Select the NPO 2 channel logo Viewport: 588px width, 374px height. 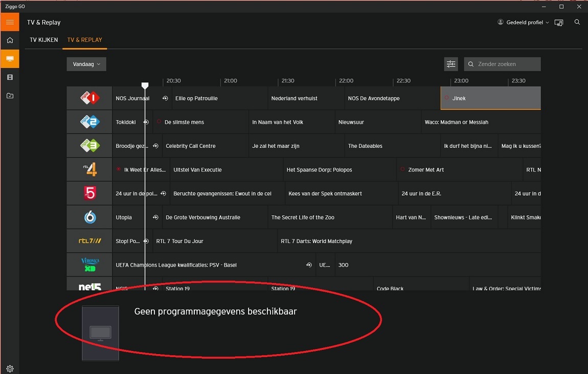click(x=89, y=122)
